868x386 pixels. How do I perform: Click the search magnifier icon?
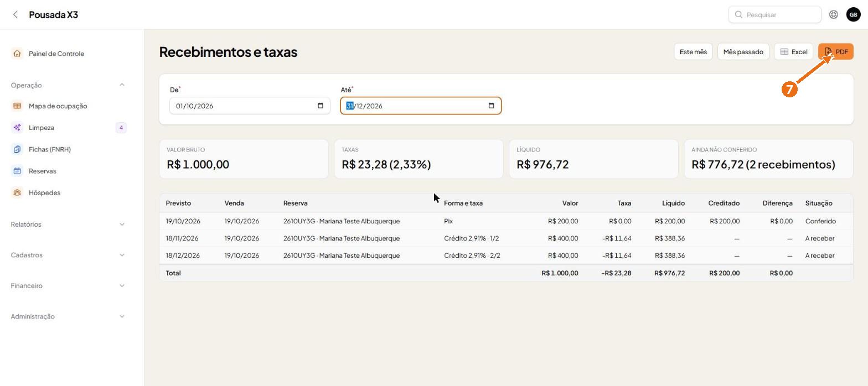(x=738, y=14)
